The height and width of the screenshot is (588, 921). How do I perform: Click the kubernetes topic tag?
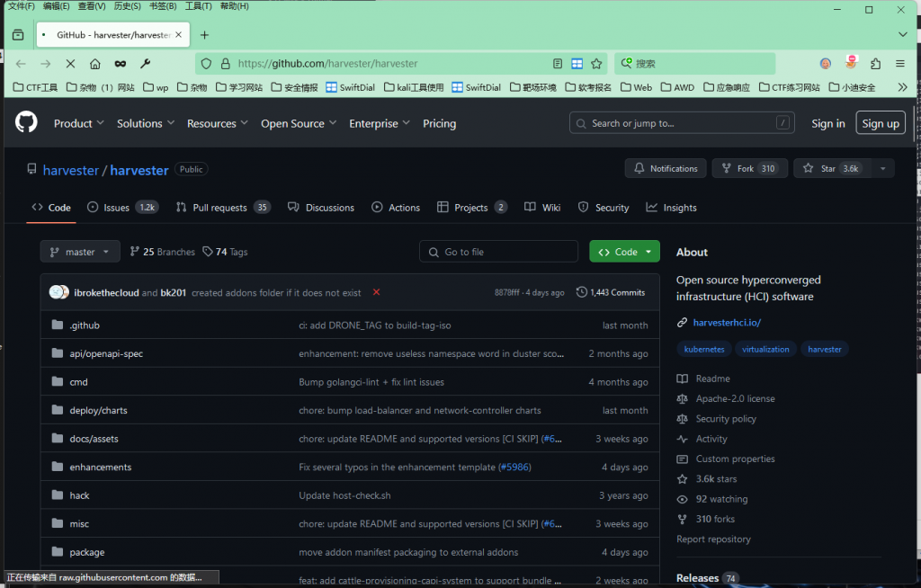pos(704,349)
